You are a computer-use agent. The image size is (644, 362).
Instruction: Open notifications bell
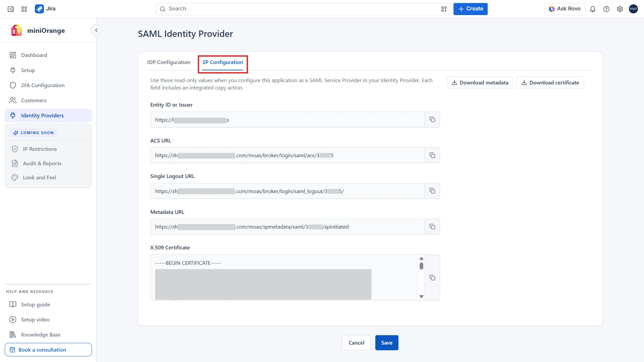pos(593,9)
